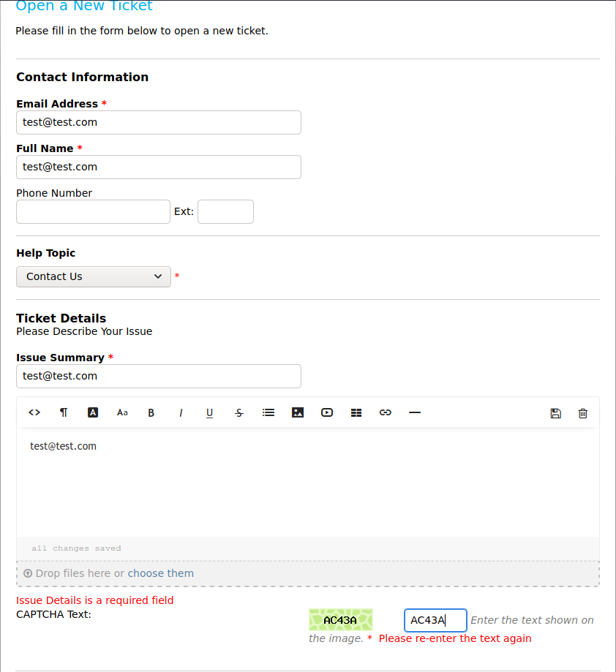Insert a hyperlink in the editor
616x672 pixels.
(386, 412)
